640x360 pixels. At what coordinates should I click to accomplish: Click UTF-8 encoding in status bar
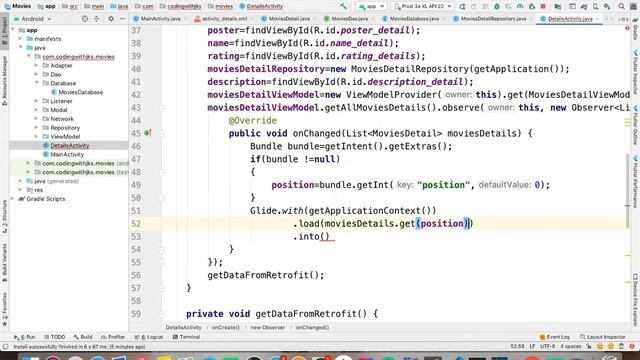547,347
